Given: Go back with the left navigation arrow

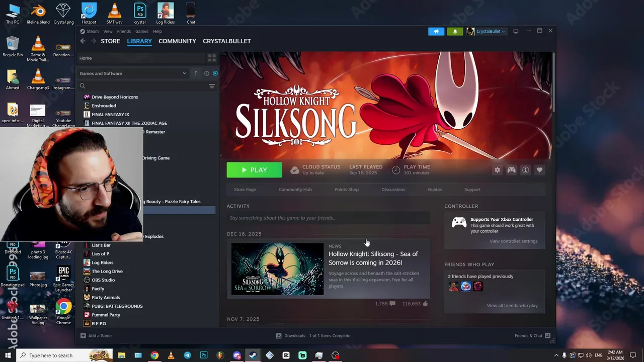Looking at the screenshot, I should 83,41.
